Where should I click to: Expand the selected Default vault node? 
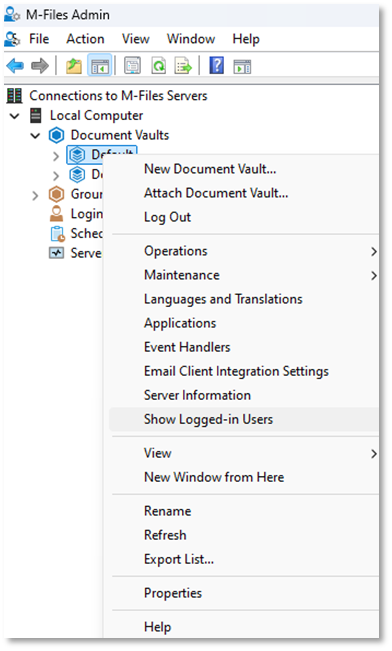coord(56,156)
